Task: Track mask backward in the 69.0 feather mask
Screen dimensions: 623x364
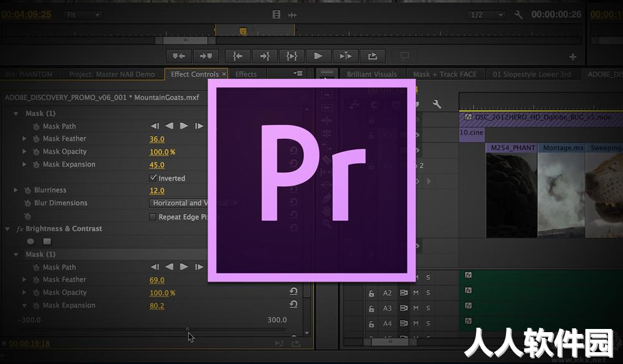Action: pyautogui.click(x=170, y=266)
